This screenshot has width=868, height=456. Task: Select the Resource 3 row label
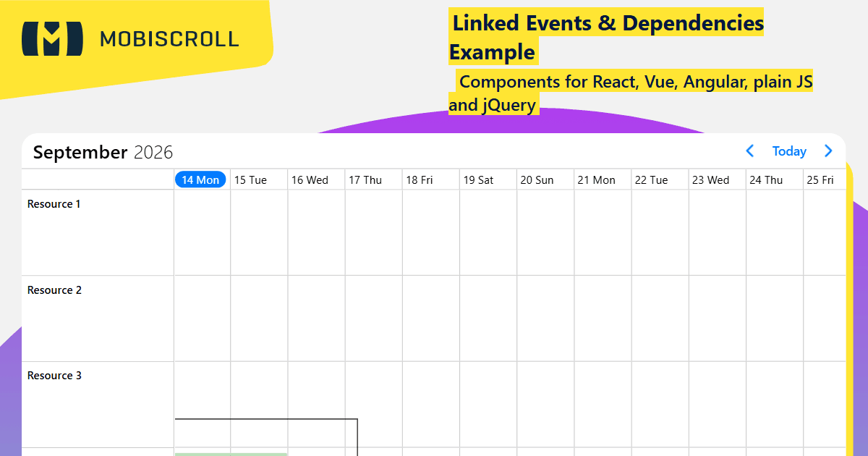pos(54,376)
